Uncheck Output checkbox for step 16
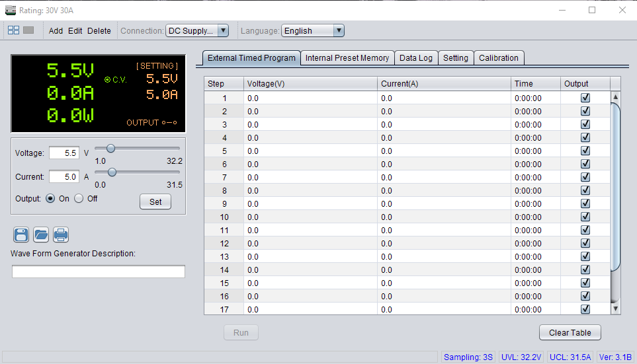The width and height of the screenshot is (637, 364). [x=585, y=296]
